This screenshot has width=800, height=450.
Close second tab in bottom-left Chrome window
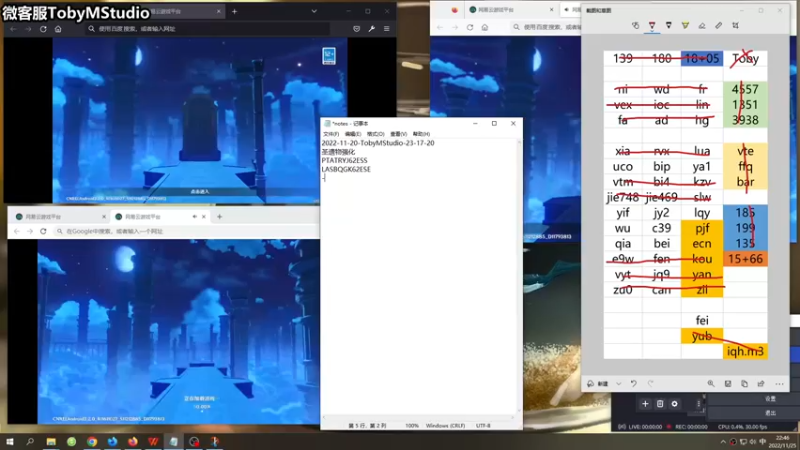[x=204, y=217]
